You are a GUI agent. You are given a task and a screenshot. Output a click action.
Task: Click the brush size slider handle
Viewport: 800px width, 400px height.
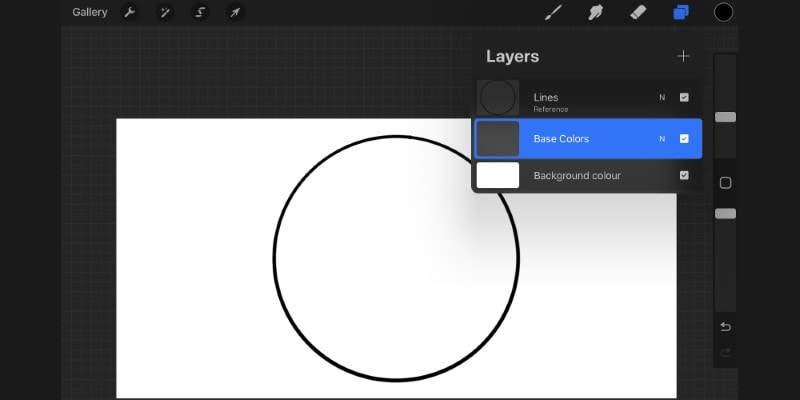[x=725, y=117]
